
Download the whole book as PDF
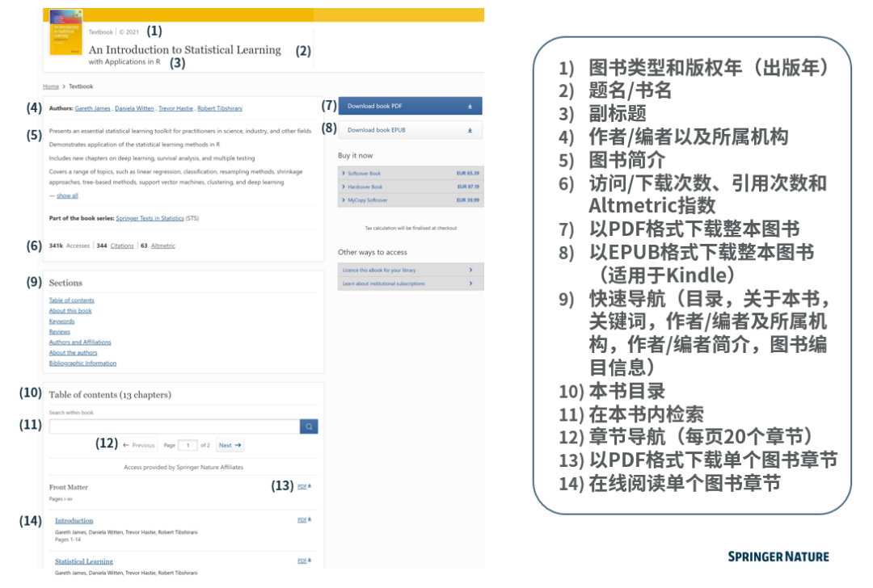pos(410,106)
